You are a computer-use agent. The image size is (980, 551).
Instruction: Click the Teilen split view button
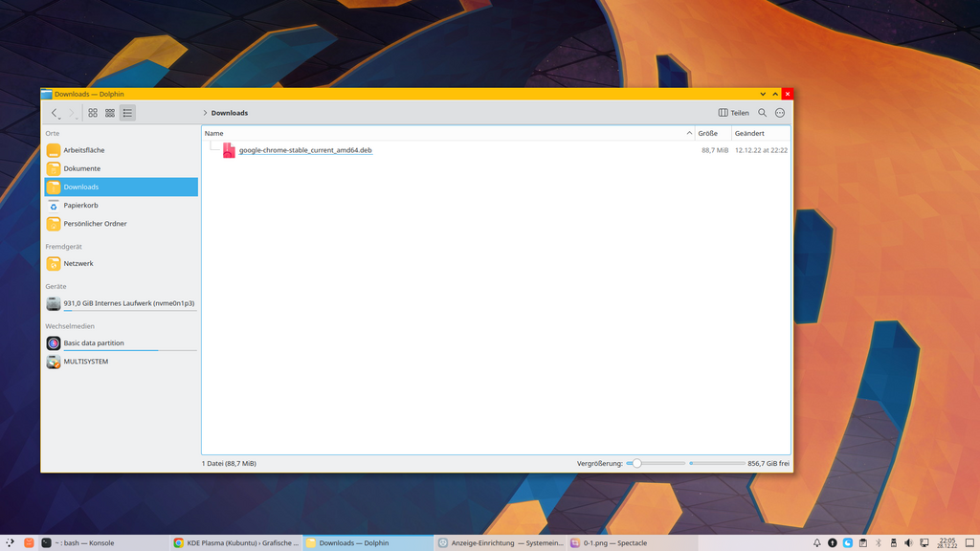(x=734, y=113)
